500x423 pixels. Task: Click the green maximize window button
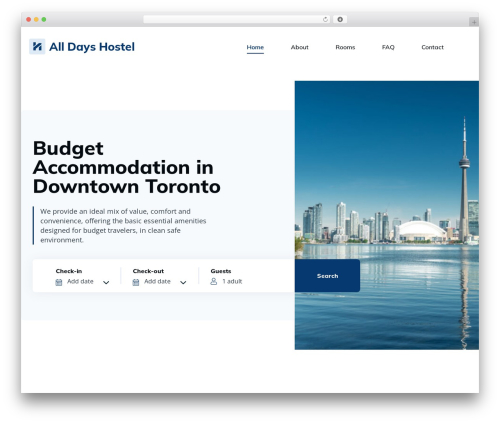click(x=44, y=20)
